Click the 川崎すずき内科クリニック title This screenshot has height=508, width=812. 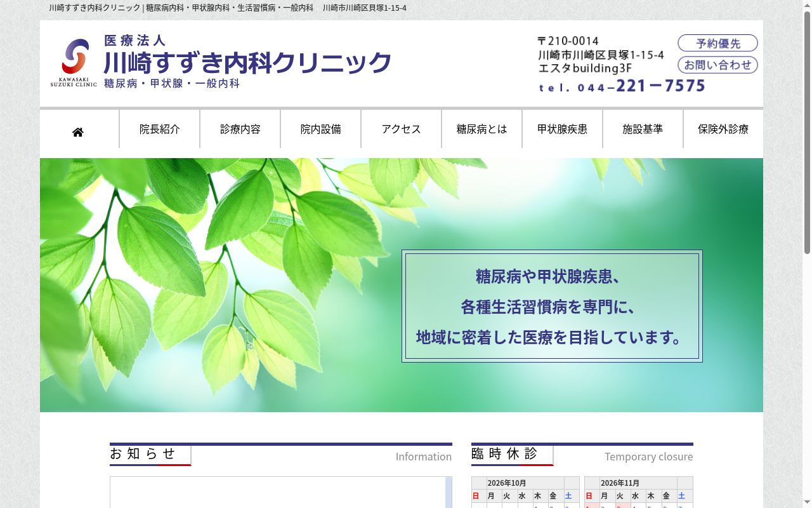[247, 63]
